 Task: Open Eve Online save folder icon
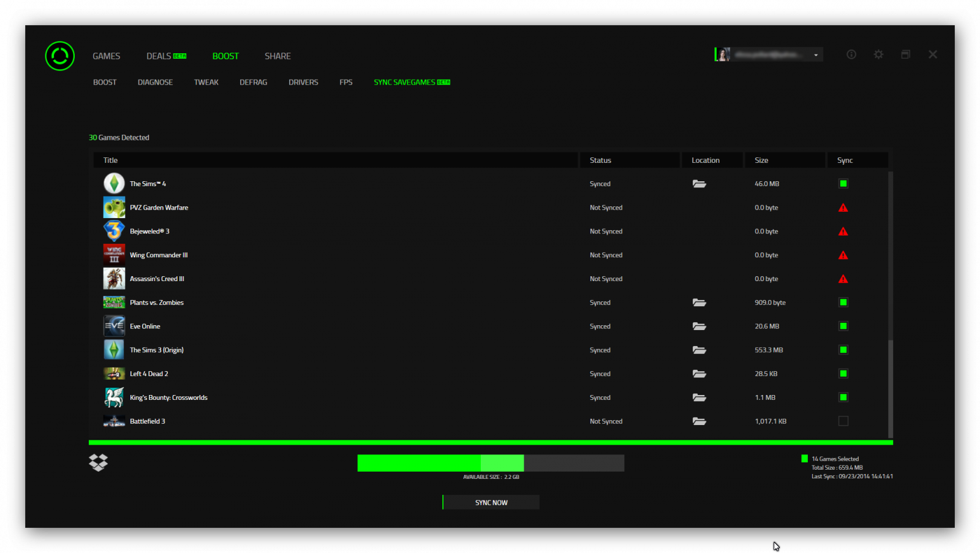[x=699, y=326]
